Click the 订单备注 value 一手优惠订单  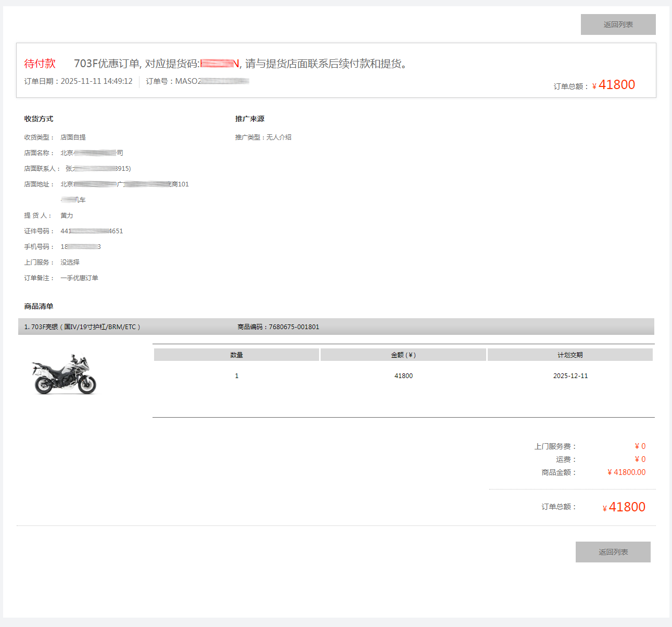point(79,278)
